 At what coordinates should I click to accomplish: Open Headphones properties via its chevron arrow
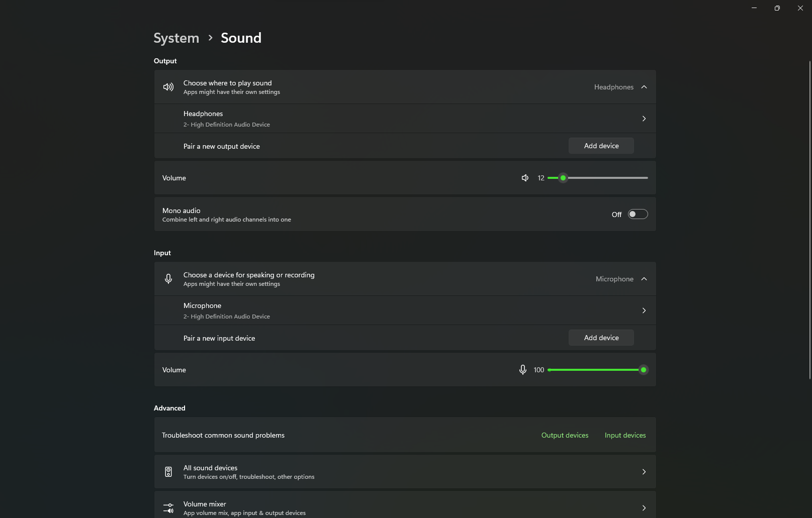tap(644, 119)
